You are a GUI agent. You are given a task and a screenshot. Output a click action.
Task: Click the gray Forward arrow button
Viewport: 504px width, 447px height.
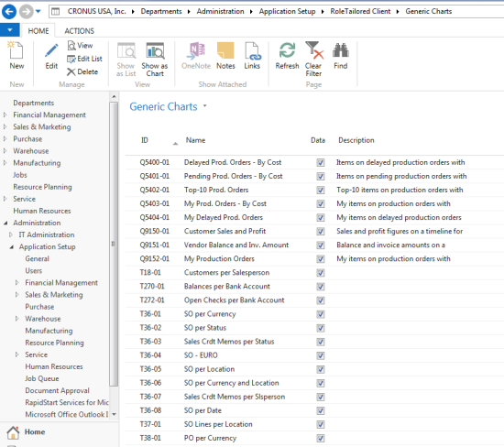click(x=26, y=12)
